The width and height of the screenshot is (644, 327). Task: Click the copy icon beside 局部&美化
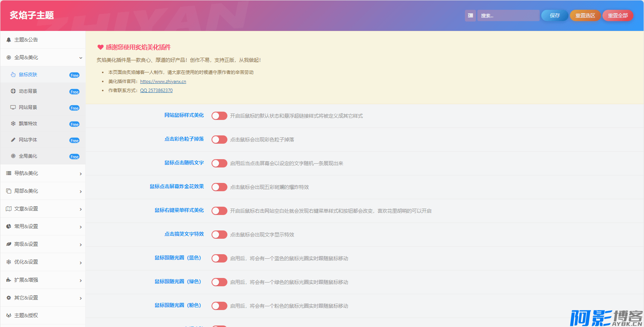tap(9, 191)
